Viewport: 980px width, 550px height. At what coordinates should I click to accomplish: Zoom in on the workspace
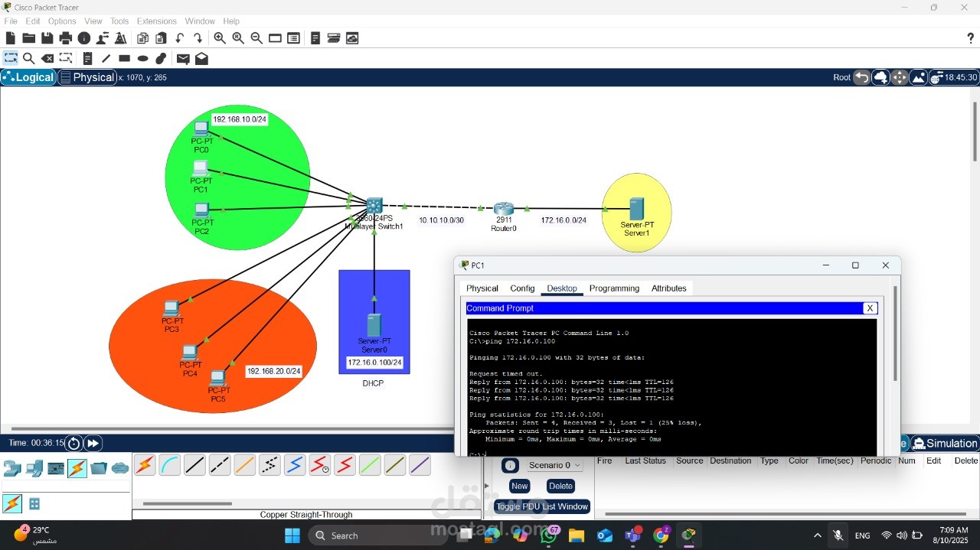[220, 38]
